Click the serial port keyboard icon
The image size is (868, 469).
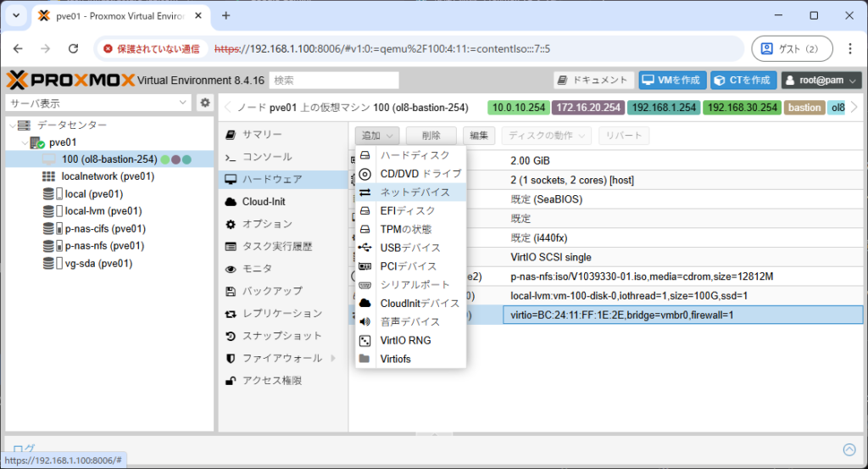pyautogui.click(x=364, y=285)
